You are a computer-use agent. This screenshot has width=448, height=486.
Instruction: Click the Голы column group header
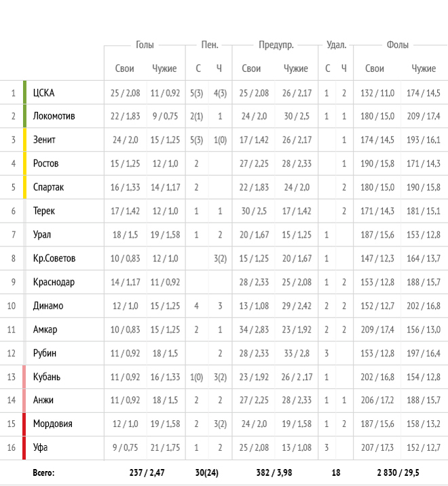point(145,45)
